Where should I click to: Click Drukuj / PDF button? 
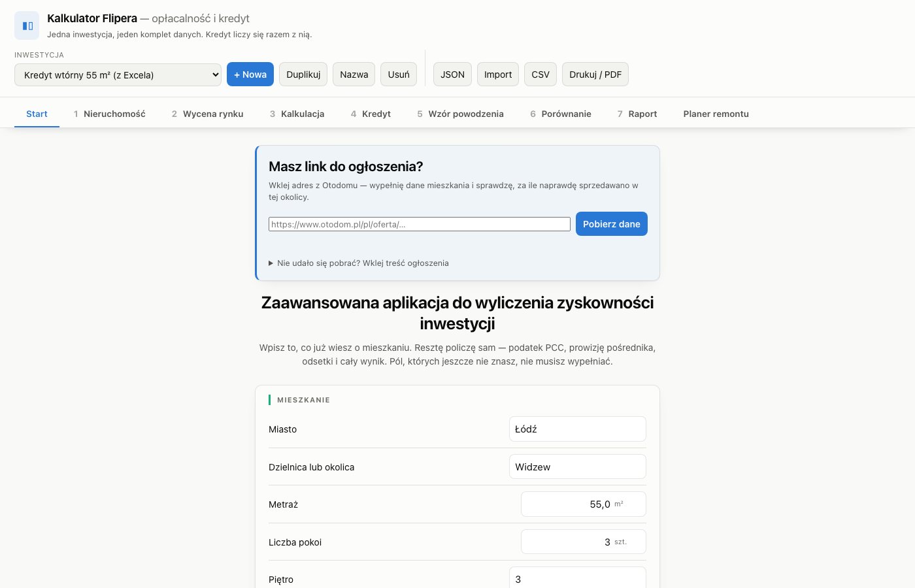(x=595, y=74)
